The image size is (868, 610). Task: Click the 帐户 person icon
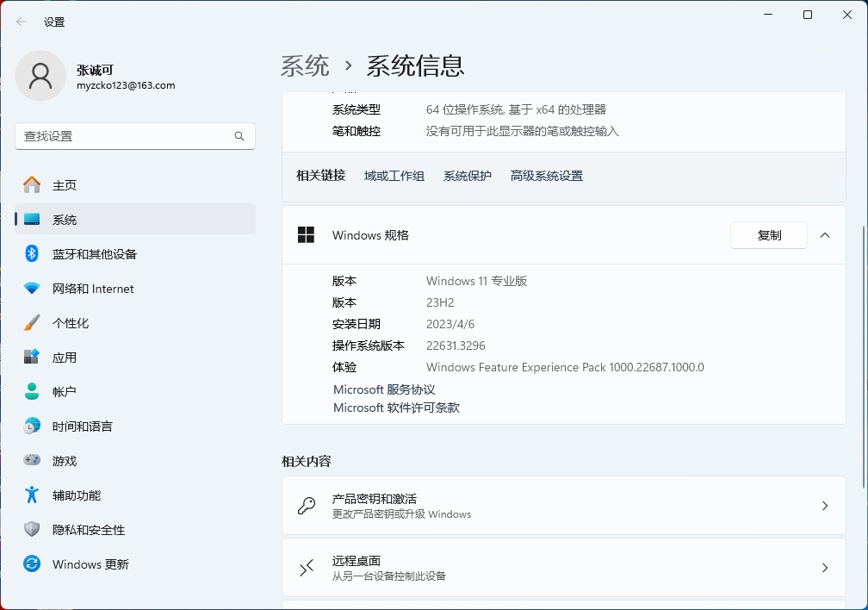(x=32, y=391)
